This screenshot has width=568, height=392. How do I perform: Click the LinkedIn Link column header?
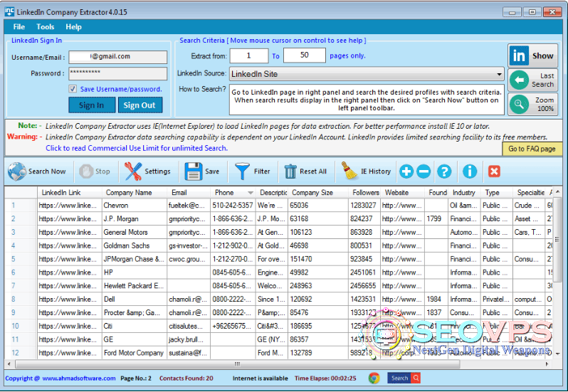(70, 193)
